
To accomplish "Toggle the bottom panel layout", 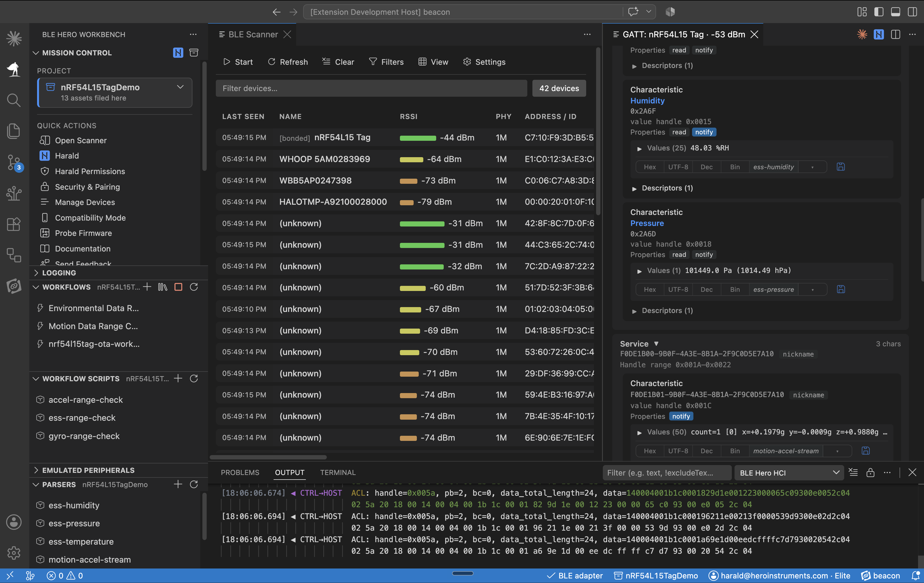I will click(896, 12).
